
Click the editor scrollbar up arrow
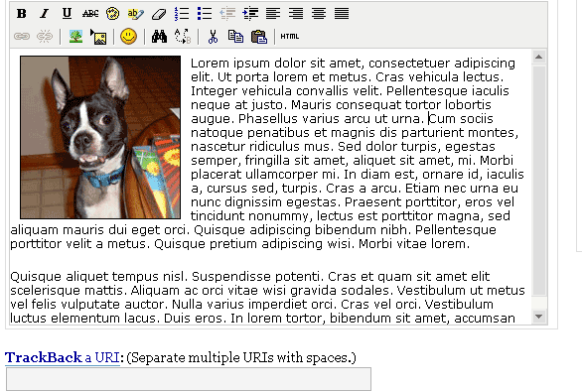539,57
